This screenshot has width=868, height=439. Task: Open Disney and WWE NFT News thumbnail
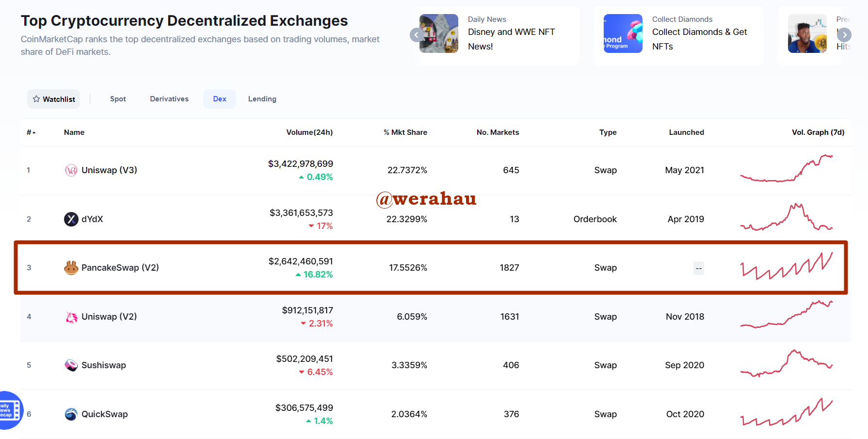[439, 33]
